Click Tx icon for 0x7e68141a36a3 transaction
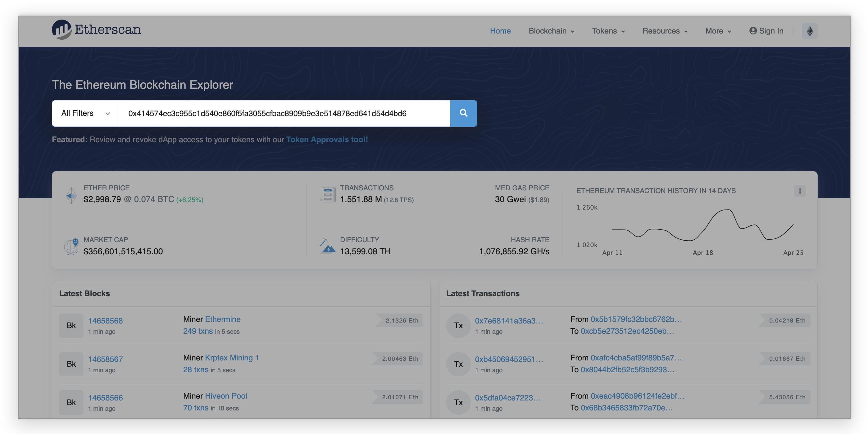The height and width of the screenshot is (434, 868). pos(458,325)
